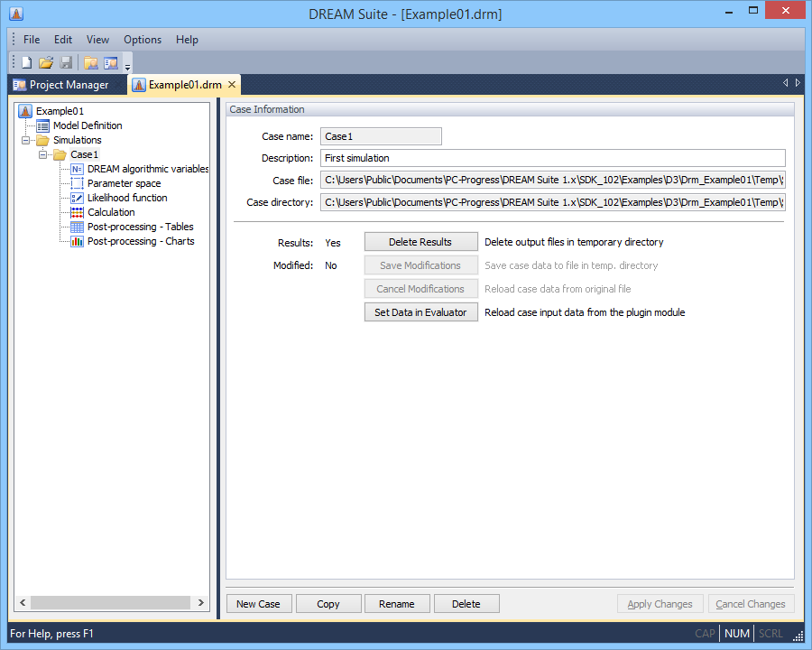
Task: Collapse the Simulations tree node
Action: 25,140
